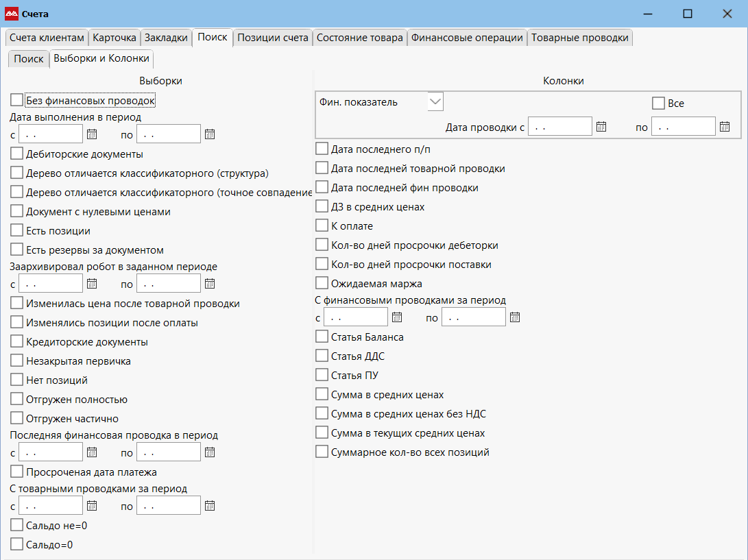Open calendar for 'Дата выполнения' start date

pyautogui.click(x=92, y=134)
